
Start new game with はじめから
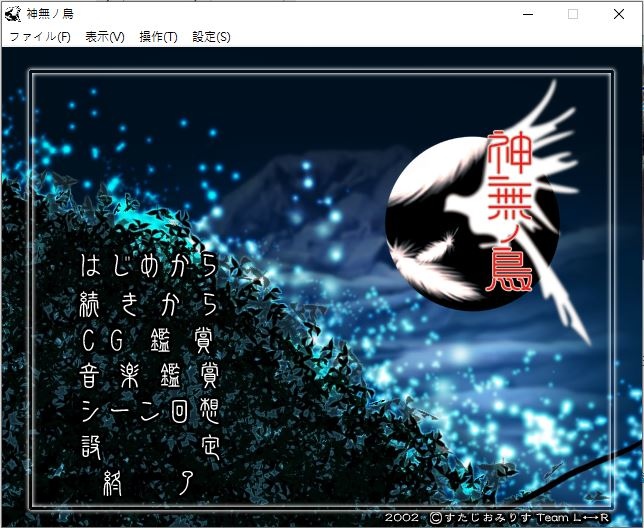pos(149,266)
